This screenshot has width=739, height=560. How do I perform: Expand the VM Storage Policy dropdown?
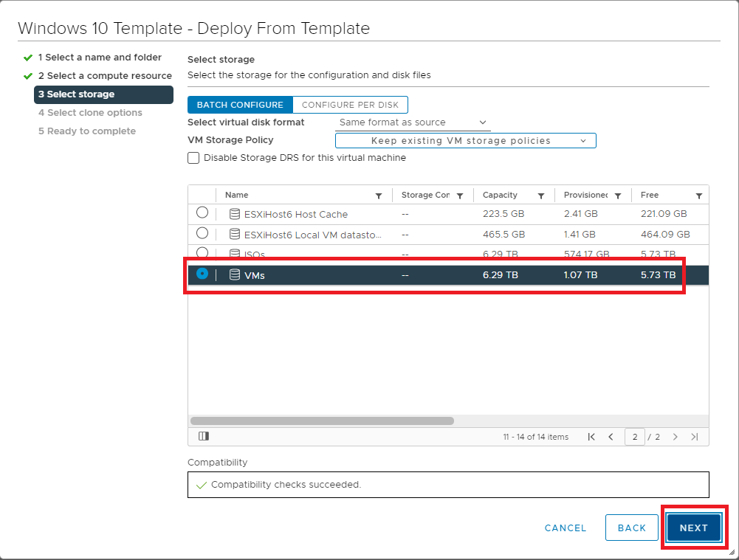(x=465, y=141)
